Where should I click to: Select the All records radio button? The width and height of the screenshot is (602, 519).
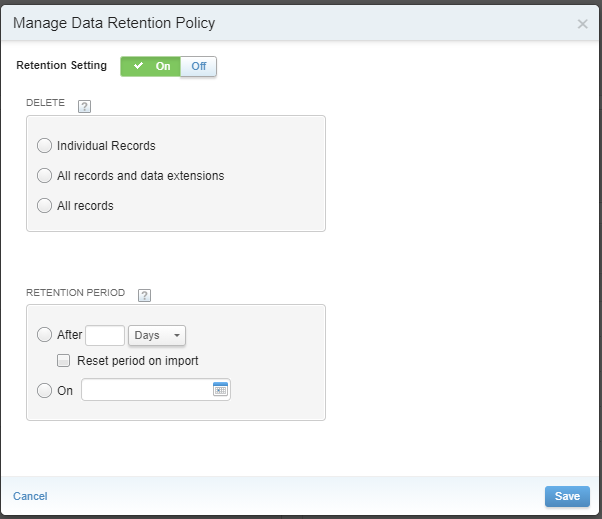coord(44,206)
